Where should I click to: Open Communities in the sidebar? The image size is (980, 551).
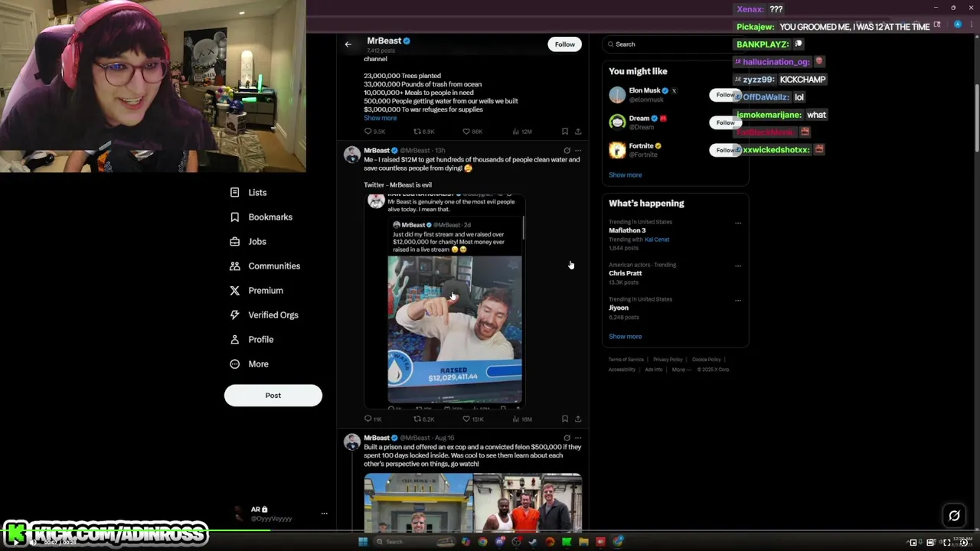pos(274,266)
